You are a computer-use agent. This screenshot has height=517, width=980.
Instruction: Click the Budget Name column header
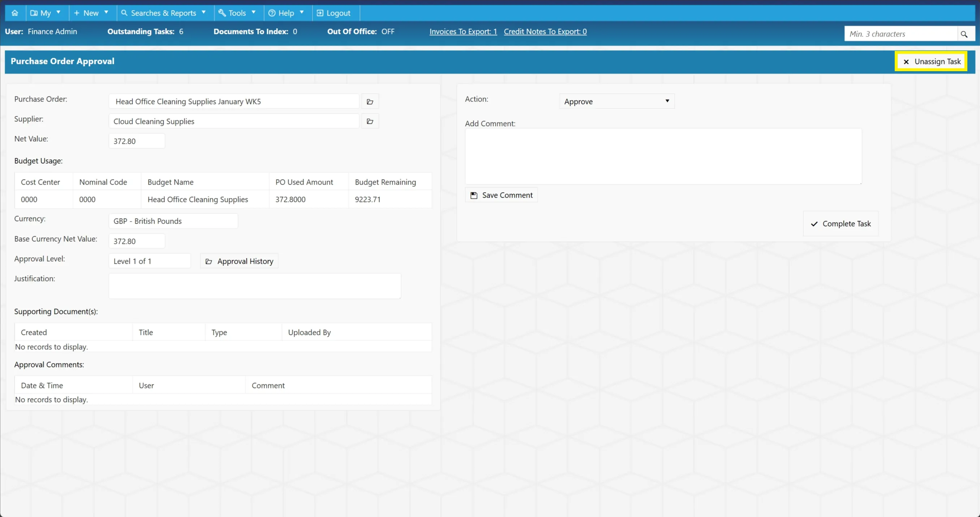[x=205, y=182]
